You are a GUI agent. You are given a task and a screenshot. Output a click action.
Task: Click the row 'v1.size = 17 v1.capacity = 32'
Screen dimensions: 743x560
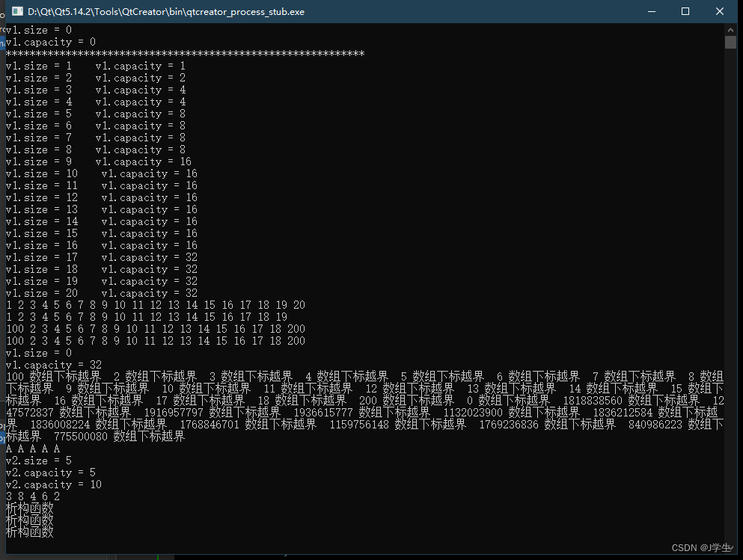coord(102,257)
